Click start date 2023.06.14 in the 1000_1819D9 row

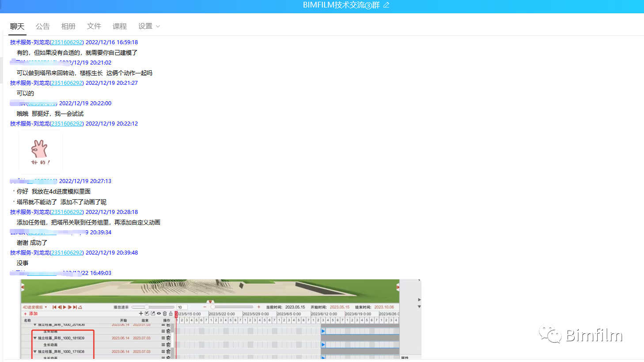point(121,338)
